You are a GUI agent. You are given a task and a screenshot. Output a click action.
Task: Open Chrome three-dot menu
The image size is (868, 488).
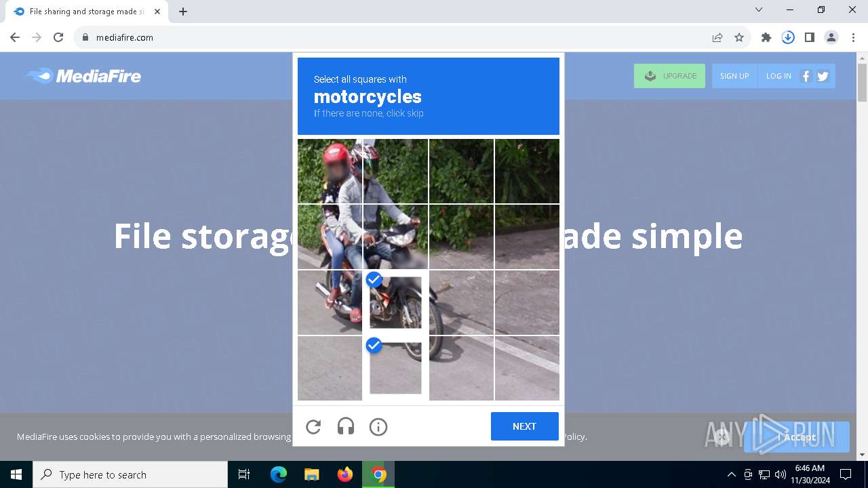pos(852,37)
